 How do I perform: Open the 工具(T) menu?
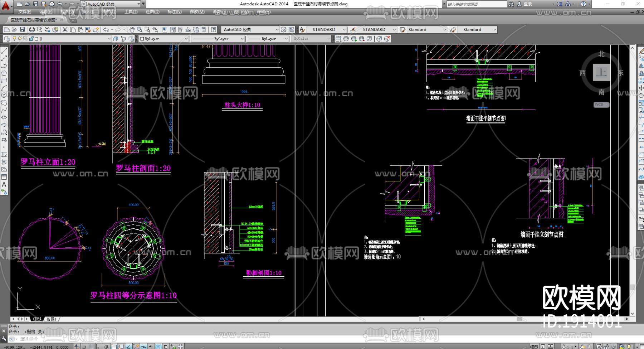(x=131, y=12)
